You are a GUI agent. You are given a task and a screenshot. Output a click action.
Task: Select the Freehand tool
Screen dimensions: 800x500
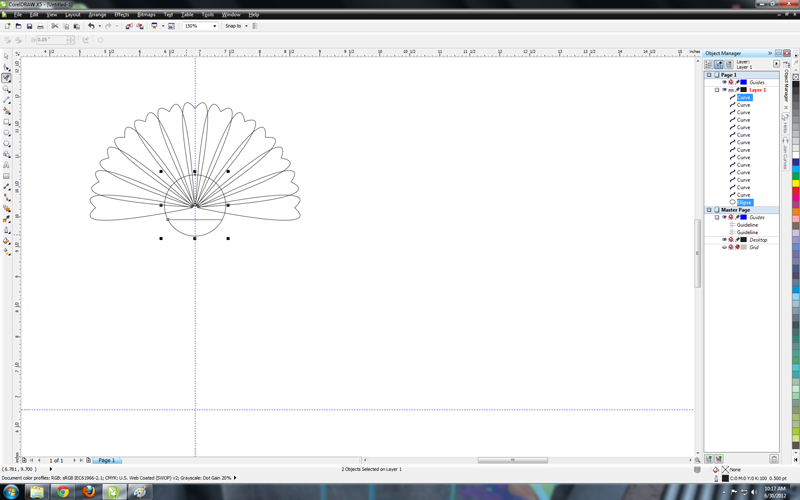6,100
